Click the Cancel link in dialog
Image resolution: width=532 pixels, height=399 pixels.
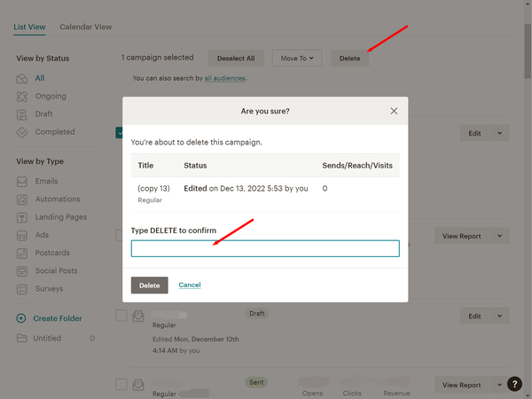[x=190, y=285]
